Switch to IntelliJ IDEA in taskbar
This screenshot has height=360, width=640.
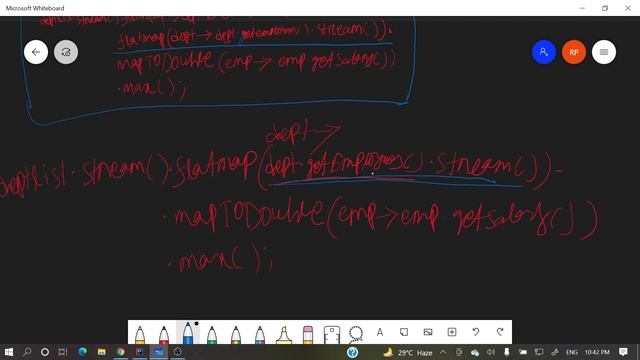(140, 352)
